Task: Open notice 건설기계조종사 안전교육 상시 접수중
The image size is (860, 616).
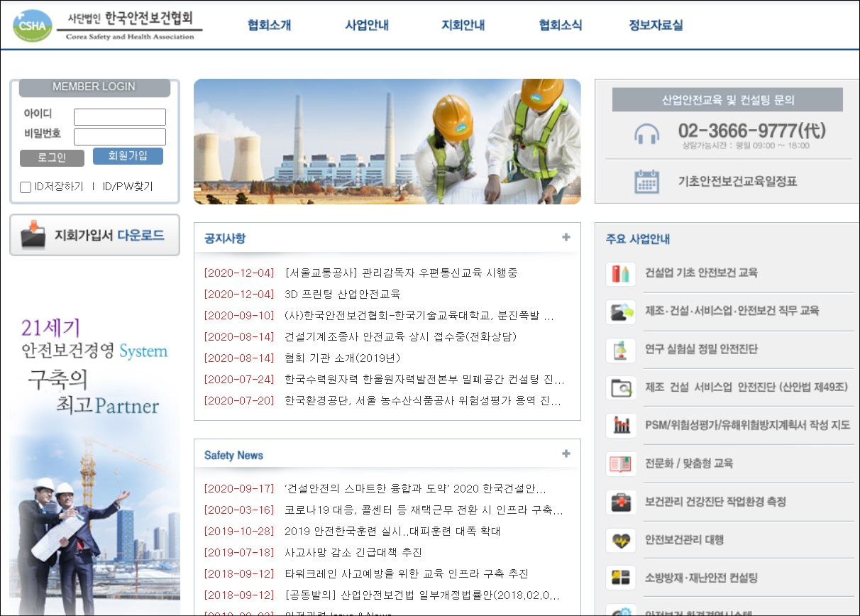Action: click(x=400, y=336)
